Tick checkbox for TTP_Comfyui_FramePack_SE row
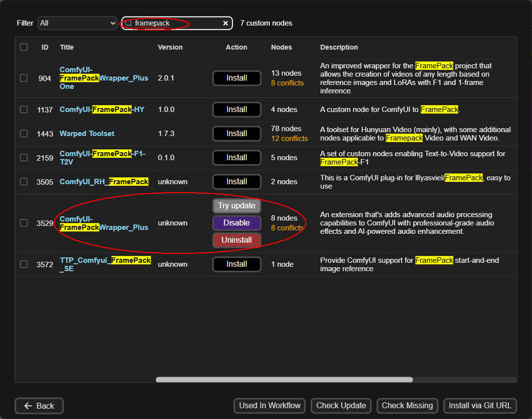The width and height of the screenshot is (532, 419). coord(24,264)
